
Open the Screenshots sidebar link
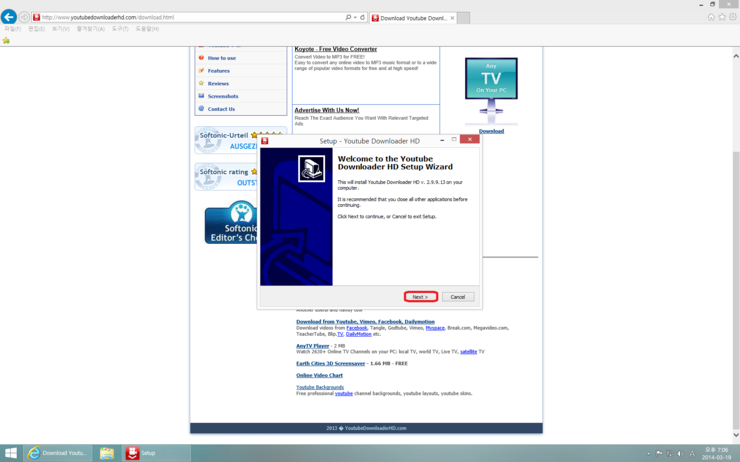pos(223,96)
